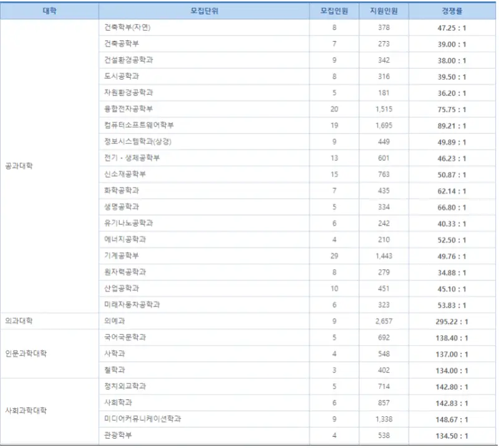The width and height of the screenshot is (499, 448).
Task: Click the 도시공학과 row name
Action: tap(122, 76)
